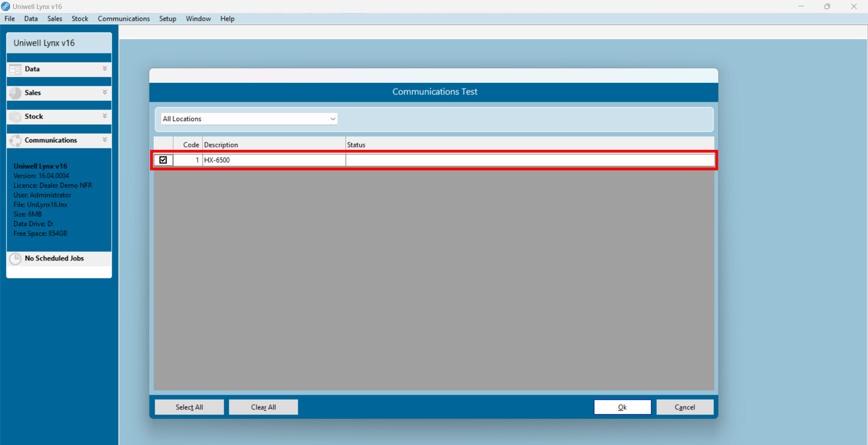Image resolution: width=868 pixels, height=445 pixels.
Task: Open the Help menu
Action: click(x=227, y=19)
